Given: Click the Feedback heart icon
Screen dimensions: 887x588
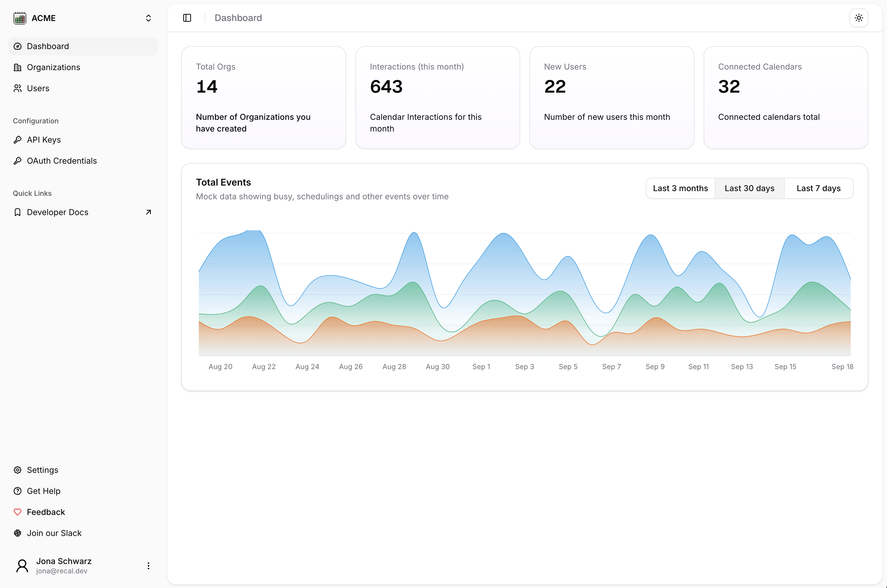Looking at the screenshot, I should pos(18,512).
